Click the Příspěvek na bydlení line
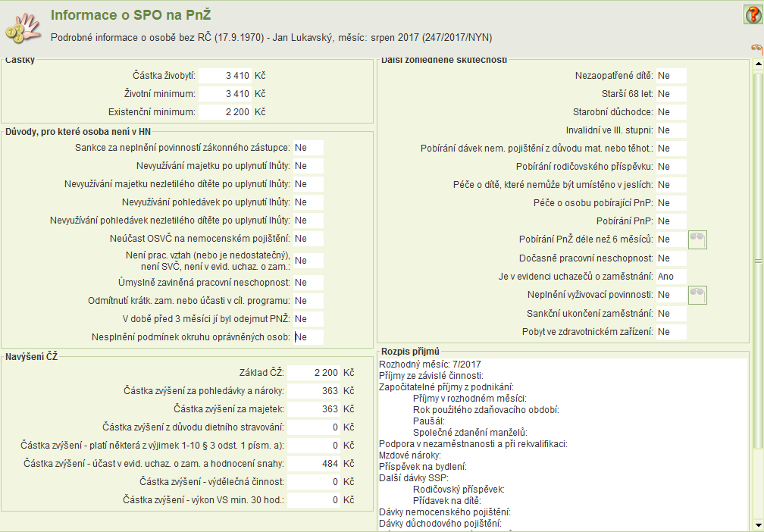The width and height of the screenshot is (764, 532). coord(422,467)
